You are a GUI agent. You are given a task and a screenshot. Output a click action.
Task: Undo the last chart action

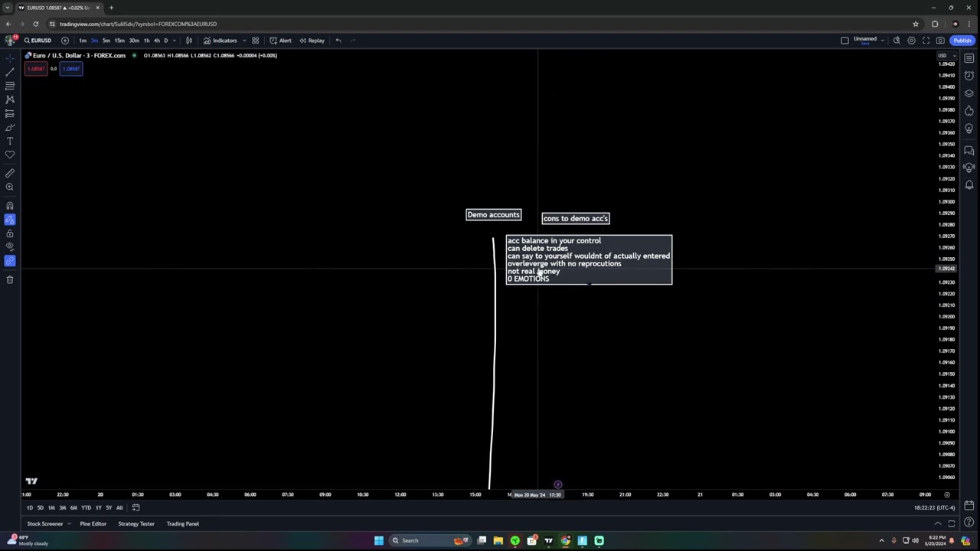pos(338,41)
